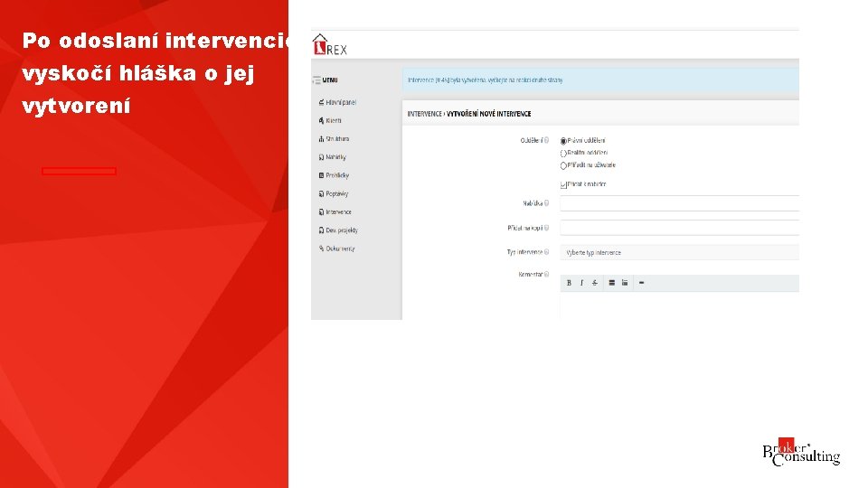Select Realitní oddělení radio button
This screenshot has height=488, width=868.
(563, 154)
